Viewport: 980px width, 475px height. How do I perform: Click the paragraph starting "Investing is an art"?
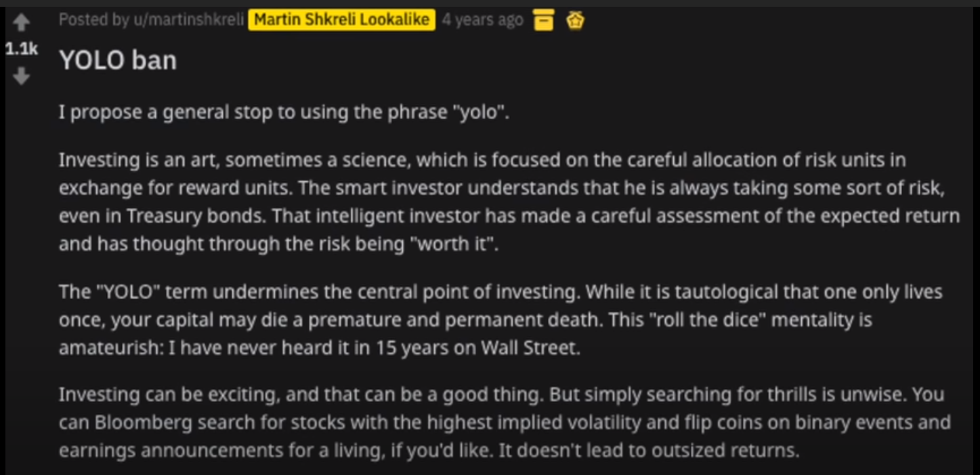[x=509, y=202]
